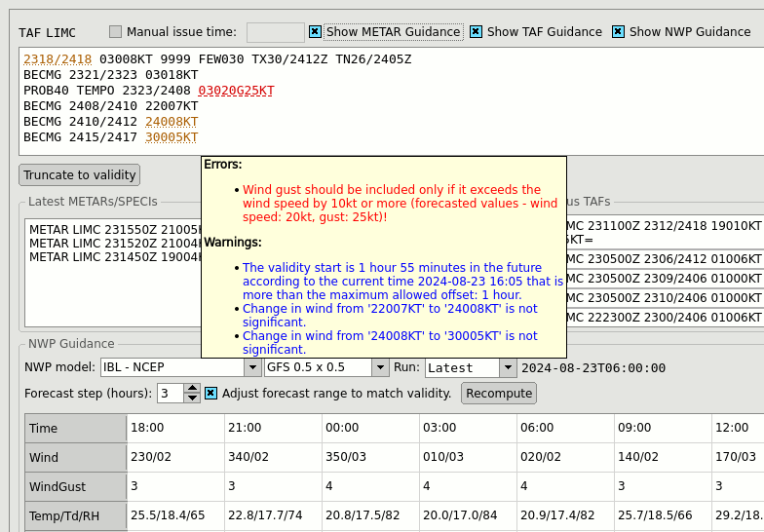Click the Truncate to validity button

pyautogui.click(x=80, y=175)
